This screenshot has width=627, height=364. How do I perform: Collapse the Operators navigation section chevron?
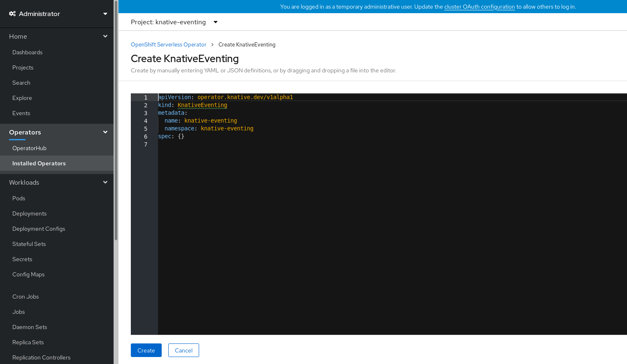tap(105, 132)
